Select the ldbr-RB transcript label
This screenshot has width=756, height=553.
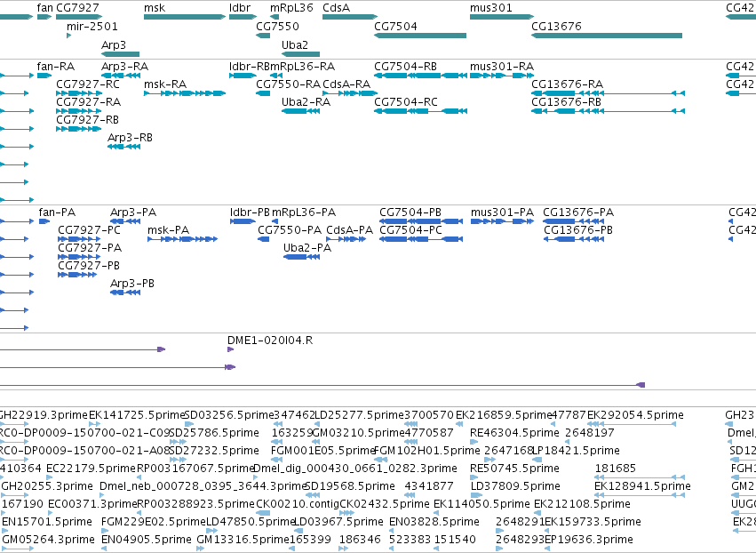[250, 66]
